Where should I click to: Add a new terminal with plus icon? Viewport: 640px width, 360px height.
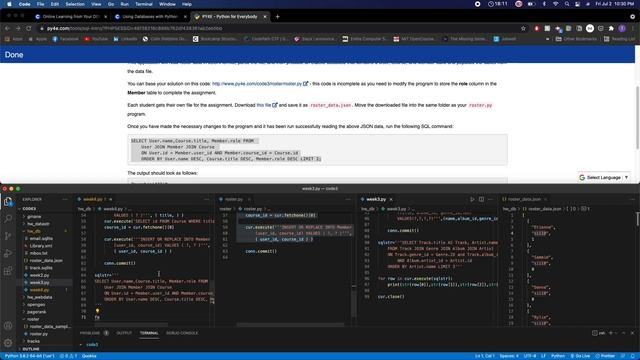(611, 333)
